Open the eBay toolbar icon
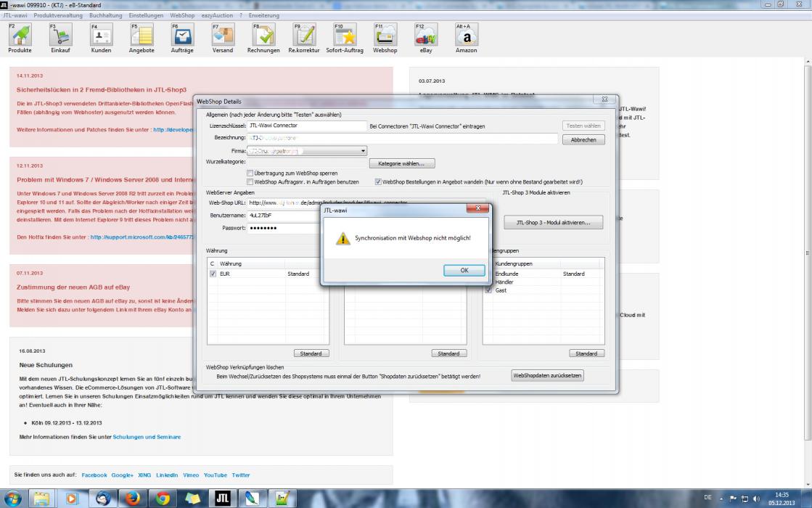The height and width of the screenshot is (508, 812). [x=425, y=36]
